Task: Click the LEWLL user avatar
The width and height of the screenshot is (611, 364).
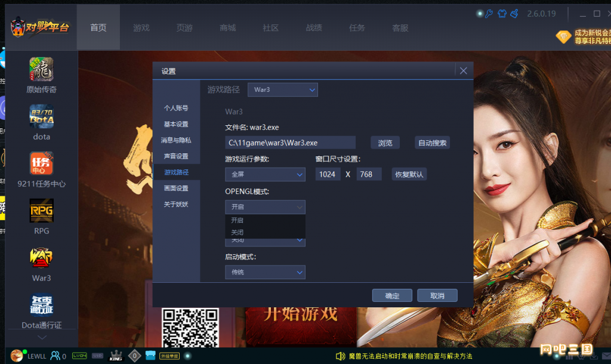Action: [x=16, y=356]
